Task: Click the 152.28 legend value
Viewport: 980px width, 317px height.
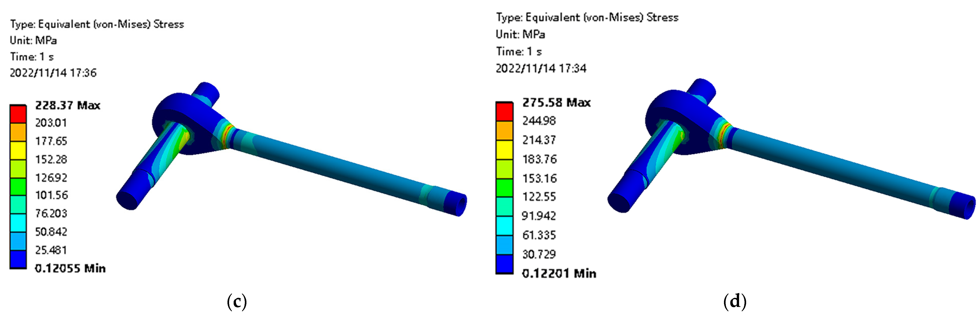Action: tap(51, 159)
